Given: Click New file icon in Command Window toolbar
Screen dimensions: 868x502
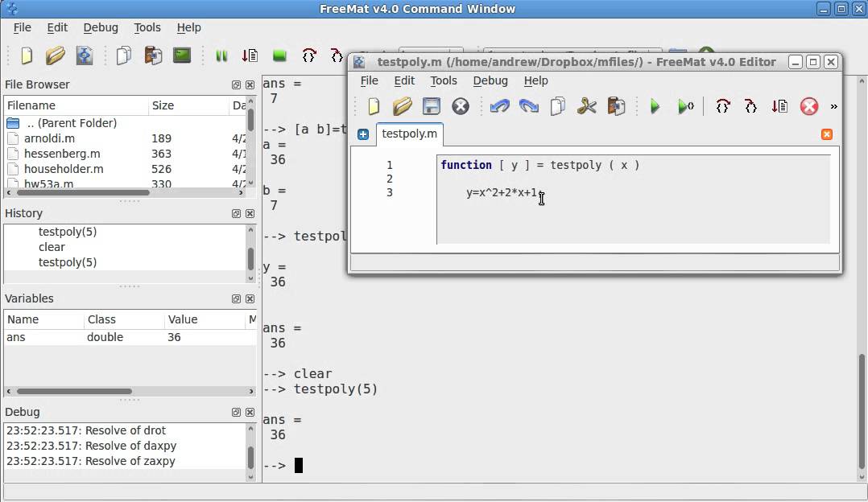Looking at the screenshot, I should [26, 56].
